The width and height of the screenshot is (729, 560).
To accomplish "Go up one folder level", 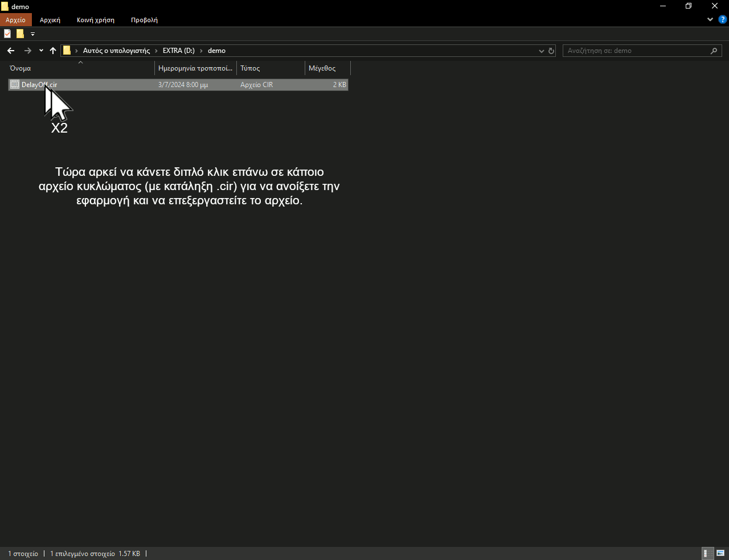I will click(53, 51).
